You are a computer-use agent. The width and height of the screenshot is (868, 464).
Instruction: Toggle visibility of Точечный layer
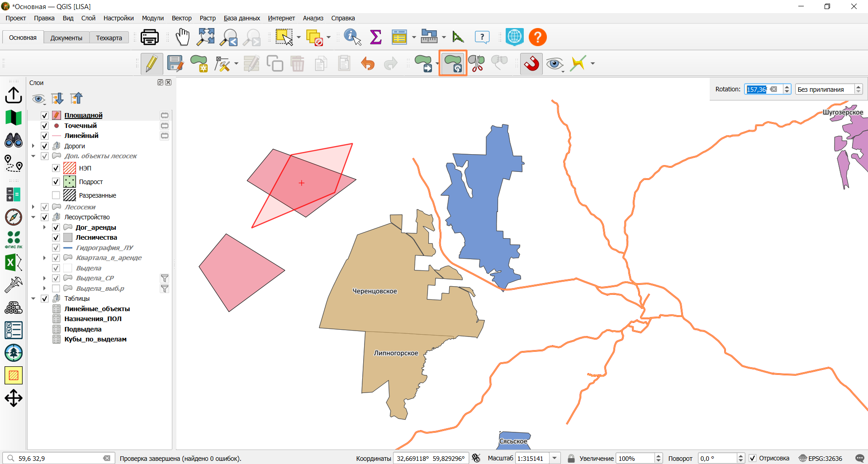coord(45,126)
